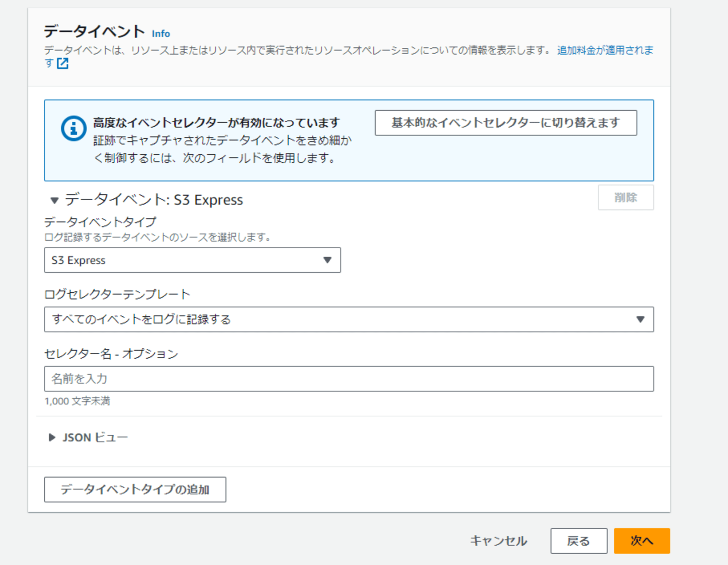The height and width of the screenshot is (565, 728).
Task: Click the セレクター名 - オプション label
Action: 111,353
